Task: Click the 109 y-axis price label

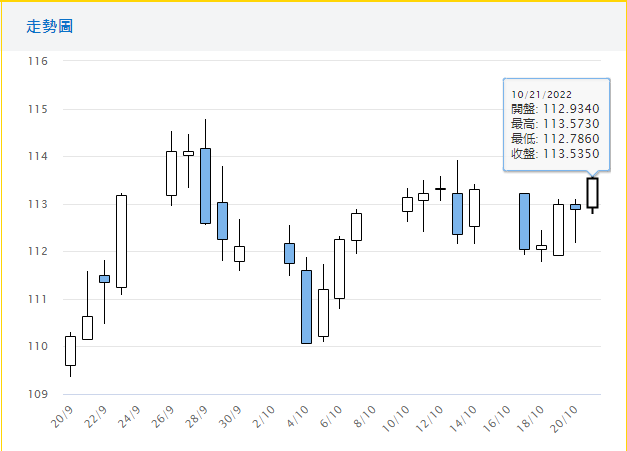Action: 38,394
